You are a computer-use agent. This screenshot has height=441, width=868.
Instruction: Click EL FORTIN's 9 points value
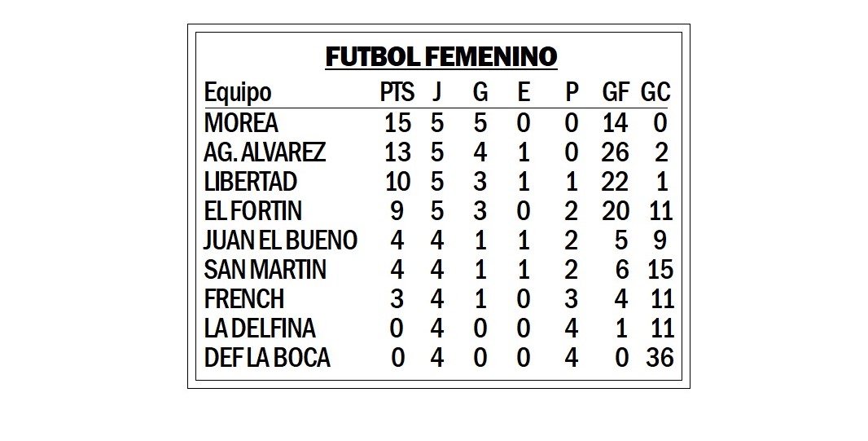tap(397, 210)
